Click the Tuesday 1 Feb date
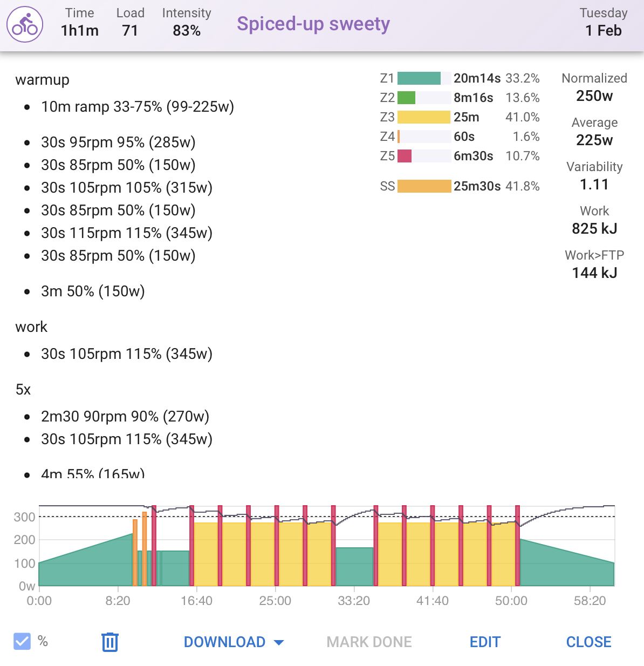The width and height of the screenshot is (644, 666). pyautogui.click(x=603, y=22)
